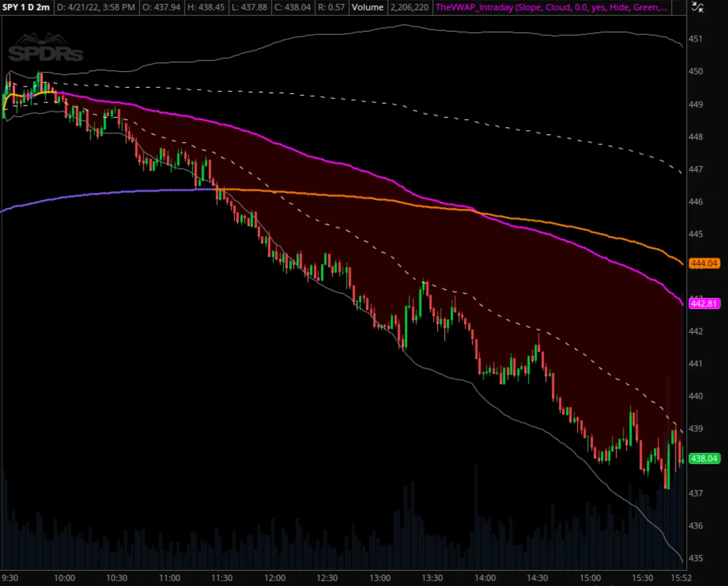728x586 pixels.
Task: Click the range value R: 0.57
Action: click(x=331, y=7)
